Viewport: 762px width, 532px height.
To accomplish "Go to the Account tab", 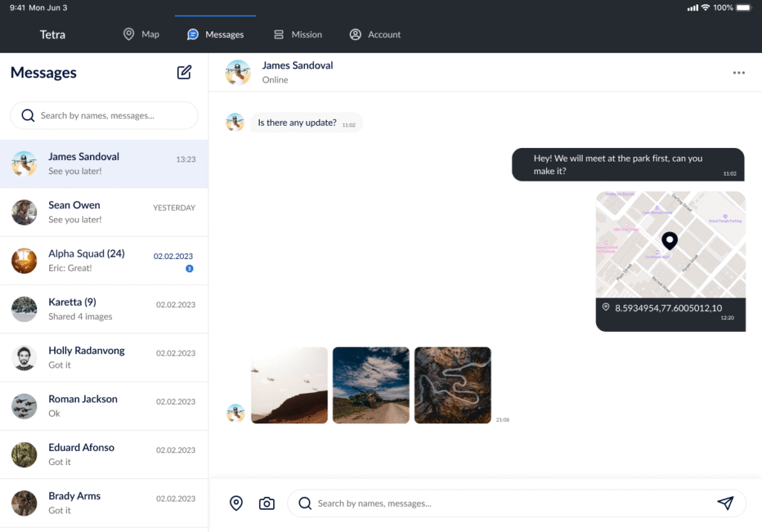I will click(375, 34).
